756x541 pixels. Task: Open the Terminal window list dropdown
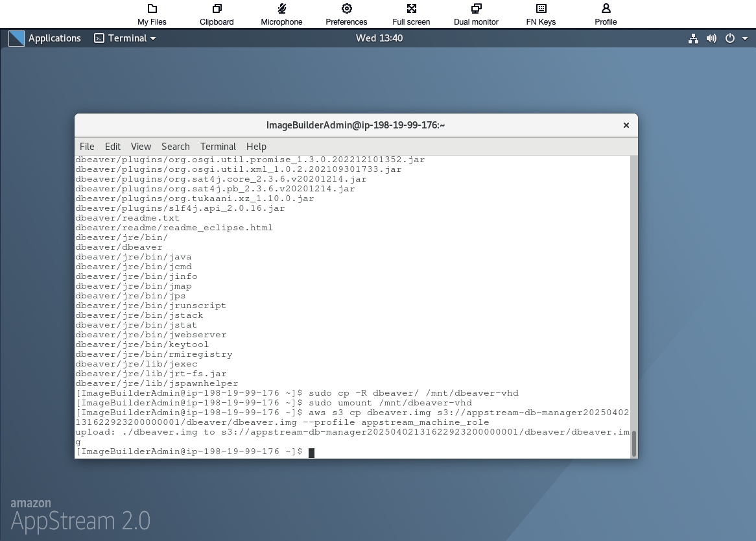click(x=124, y=38)
